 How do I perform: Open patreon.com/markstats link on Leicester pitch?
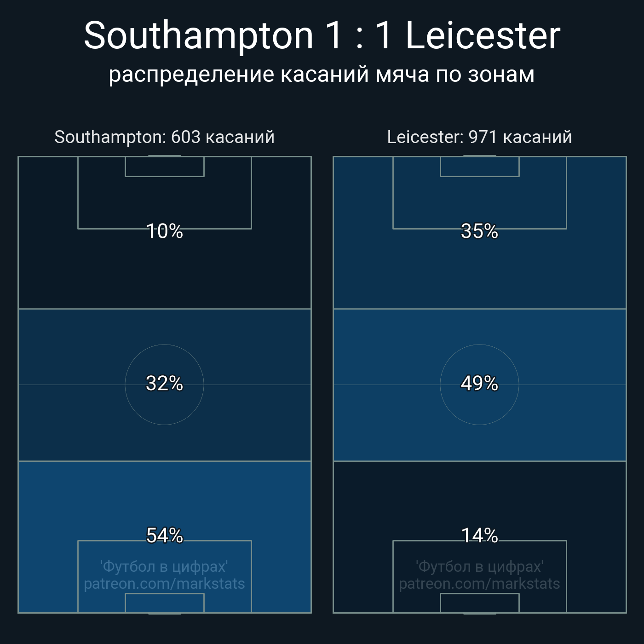tap(479, 584)
